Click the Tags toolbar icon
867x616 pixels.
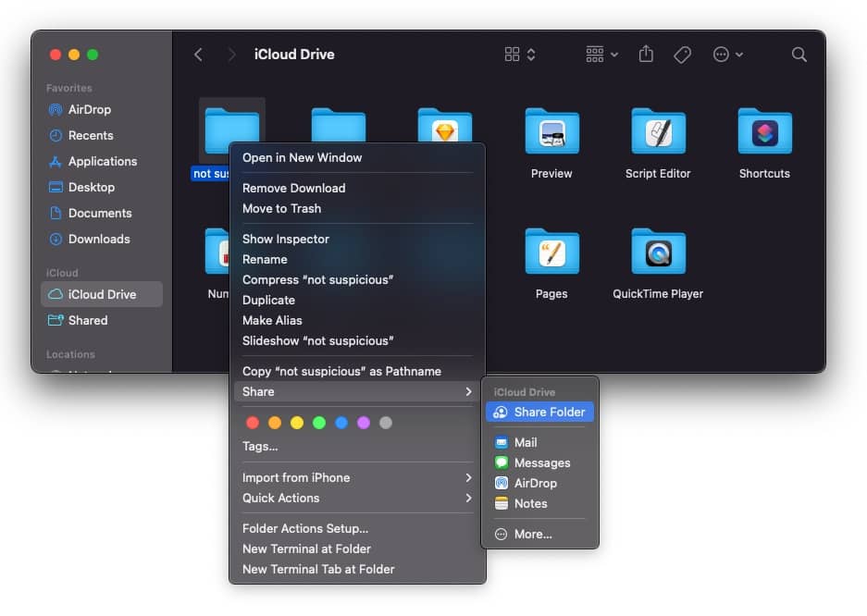pos(682,55)
